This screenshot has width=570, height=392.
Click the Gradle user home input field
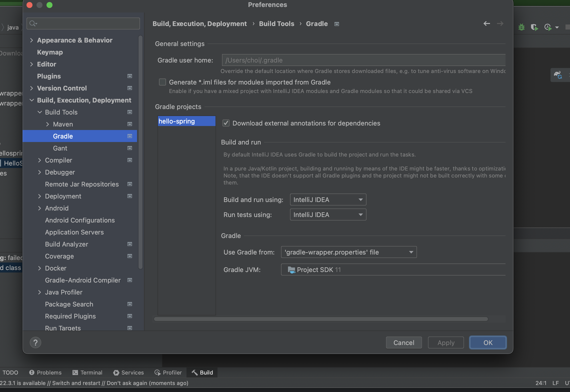pyautogui.click(x=363, y=60)
